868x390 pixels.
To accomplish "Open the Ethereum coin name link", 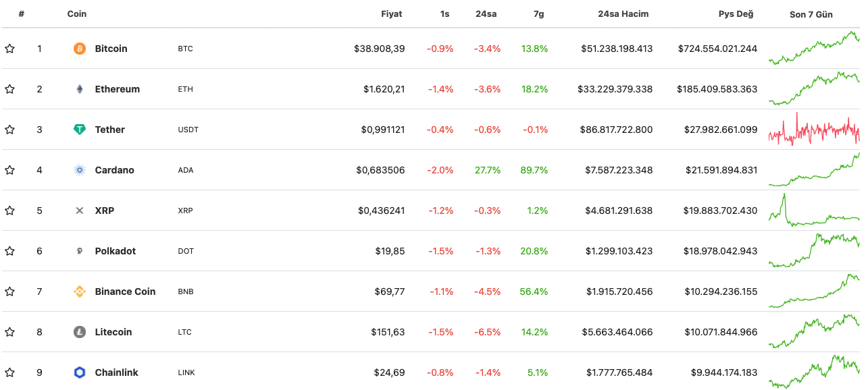I will click(118, 89).
